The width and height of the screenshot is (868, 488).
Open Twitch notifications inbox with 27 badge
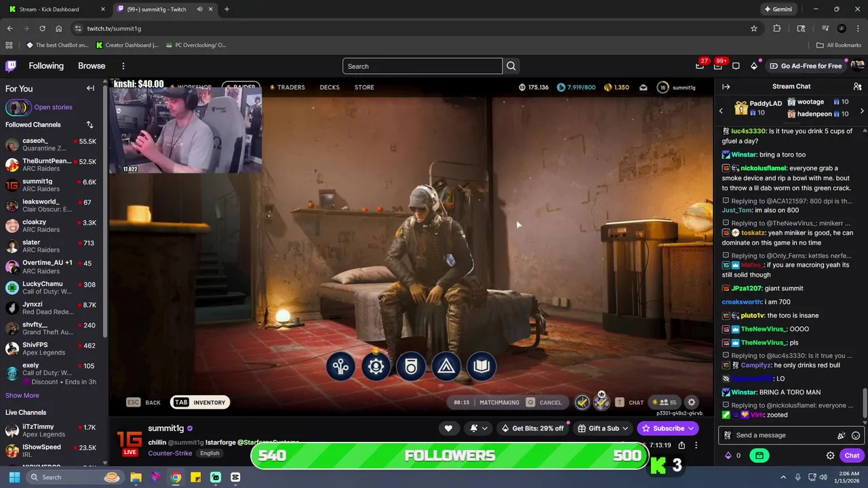click(x=700, y=66)
